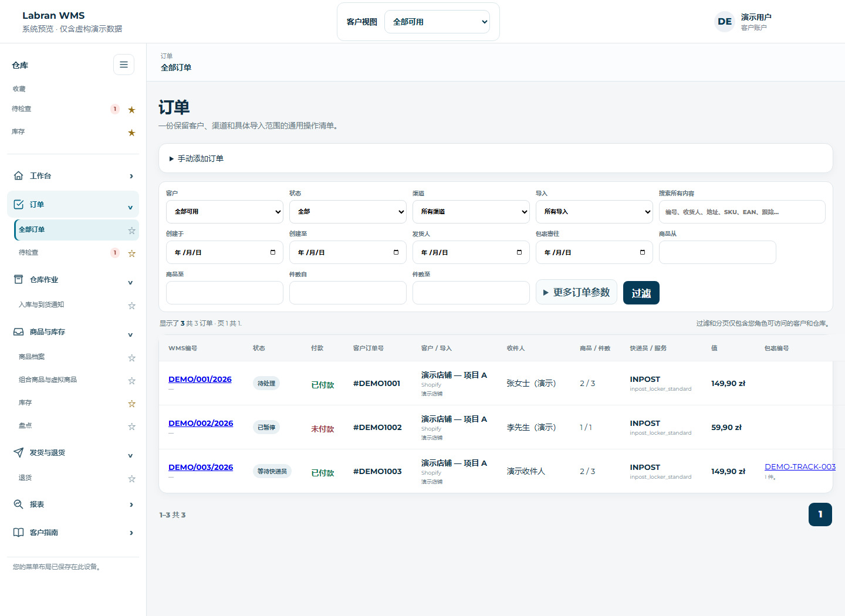Click star next to 组合商品与虚拟商品

point(132,381)
